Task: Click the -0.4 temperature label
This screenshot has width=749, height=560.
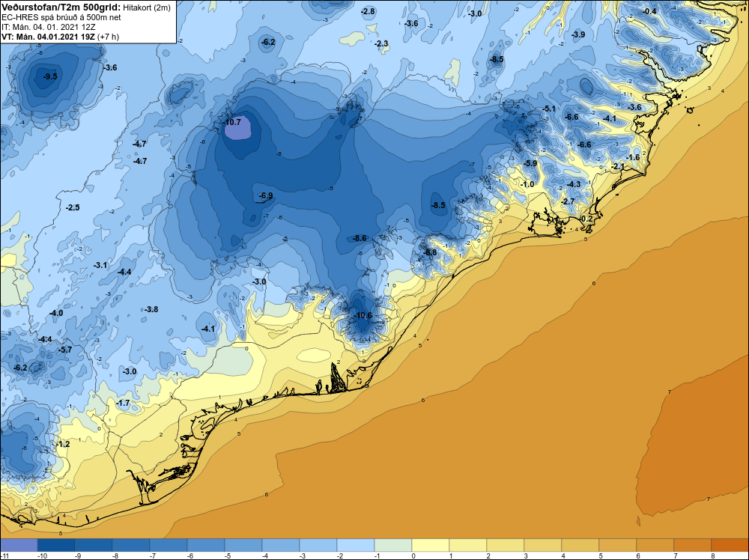Action: [x=649, y=11]
